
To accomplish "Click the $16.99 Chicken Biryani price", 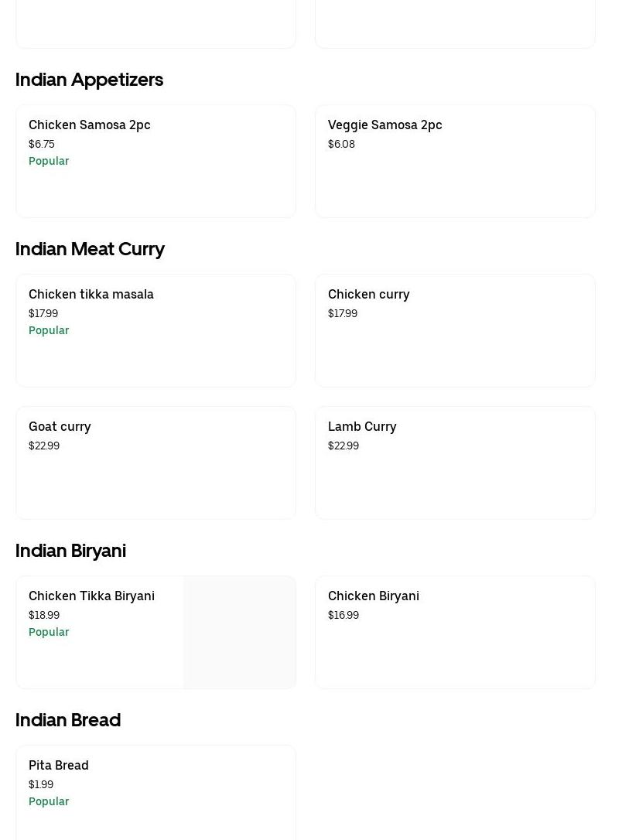I will pos(343,615).
